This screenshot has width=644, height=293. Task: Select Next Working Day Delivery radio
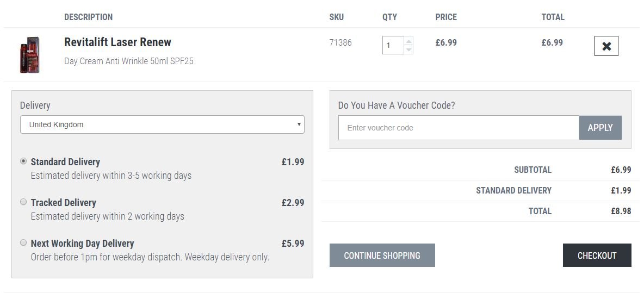coord(23,242)
